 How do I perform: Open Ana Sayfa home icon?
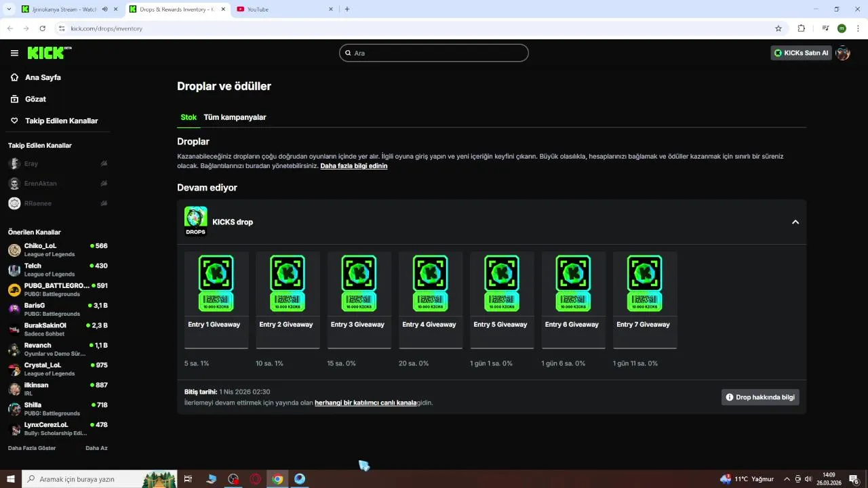click(14, 77)
